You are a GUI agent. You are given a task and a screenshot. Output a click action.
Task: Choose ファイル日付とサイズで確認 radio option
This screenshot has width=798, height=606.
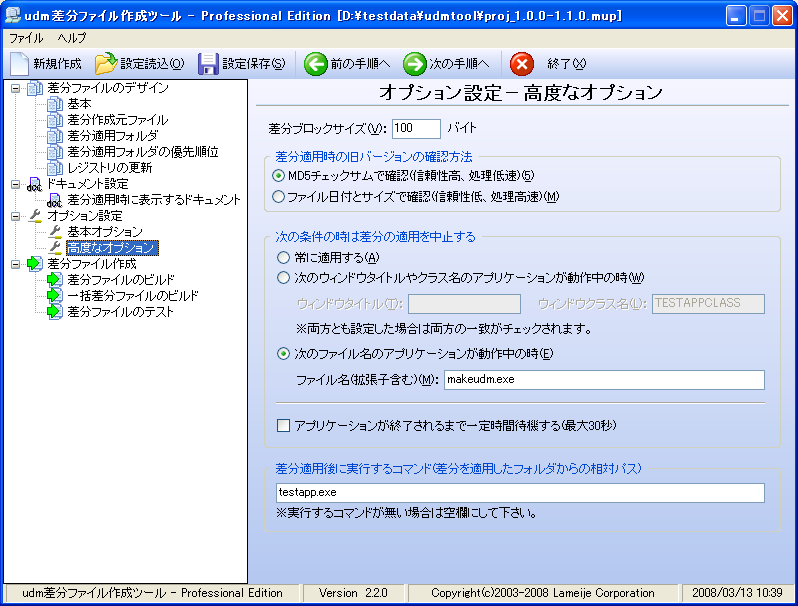279,197
